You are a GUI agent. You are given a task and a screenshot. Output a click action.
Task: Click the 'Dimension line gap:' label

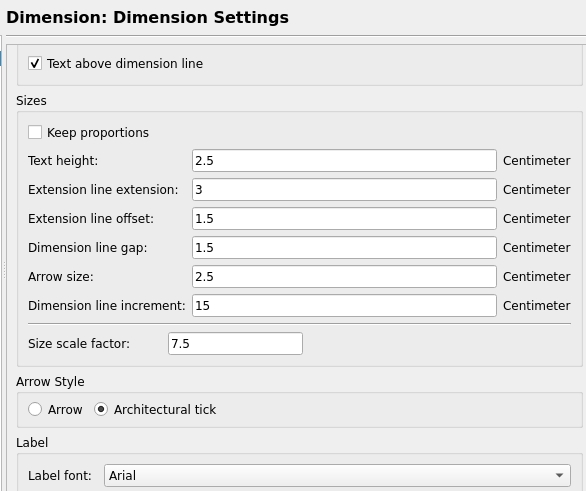point(88,248)
